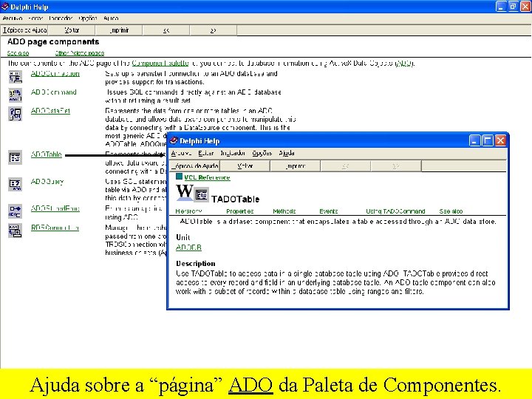
Task: Switch to Properties in TADOTable topic
Action: [240, 211]
